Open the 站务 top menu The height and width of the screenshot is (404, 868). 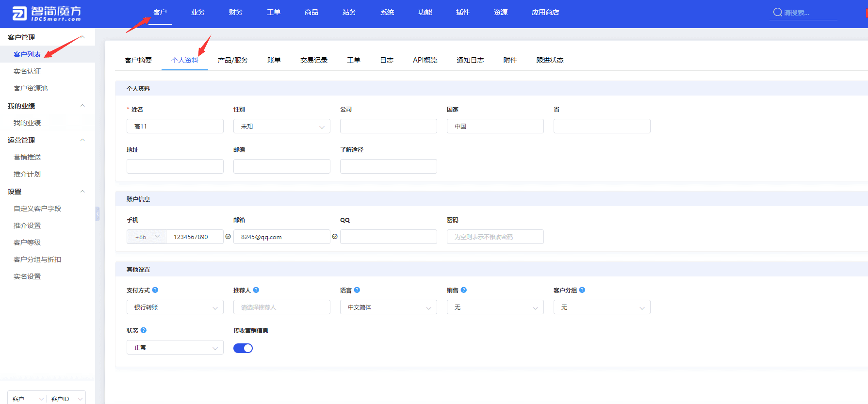coord(349,12)
